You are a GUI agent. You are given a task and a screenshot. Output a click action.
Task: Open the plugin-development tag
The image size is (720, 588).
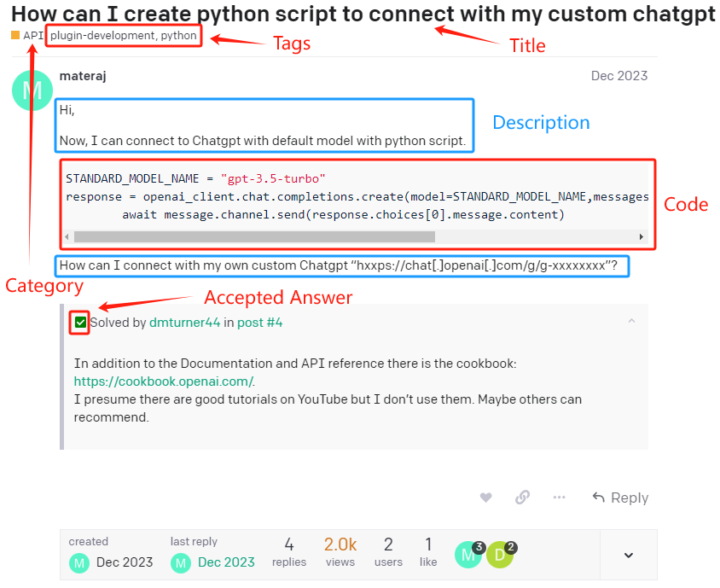tap(102, 36)
